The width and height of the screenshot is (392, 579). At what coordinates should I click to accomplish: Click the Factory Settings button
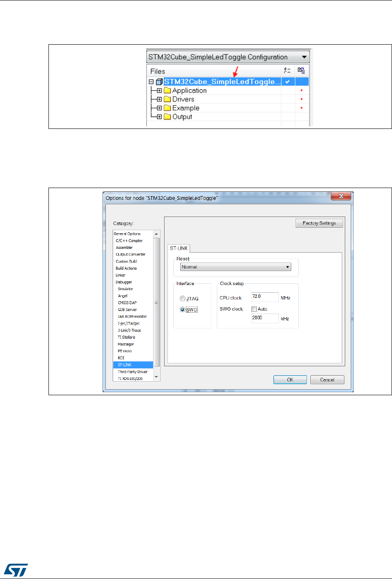click(x=319, y=223)
